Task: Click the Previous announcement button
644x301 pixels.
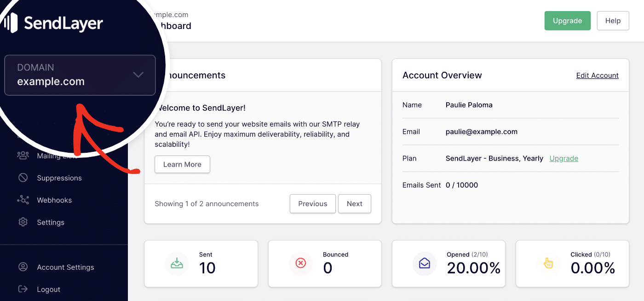Action: click(312, 203)
